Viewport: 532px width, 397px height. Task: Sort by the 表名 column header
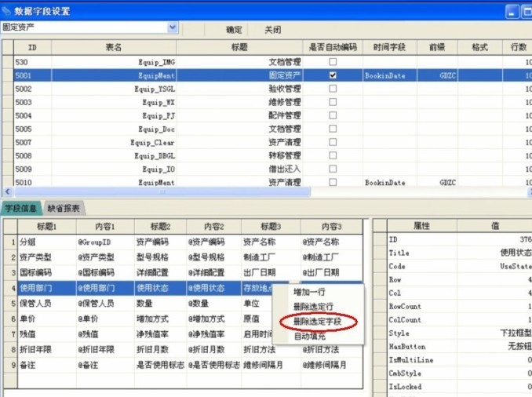click(x=114, y=47)
